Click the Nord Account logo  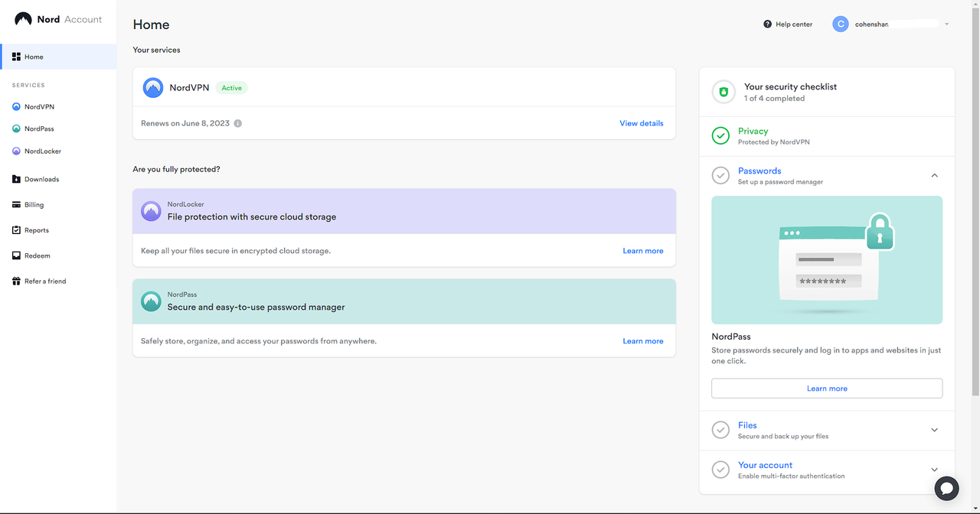click(58, 19)
